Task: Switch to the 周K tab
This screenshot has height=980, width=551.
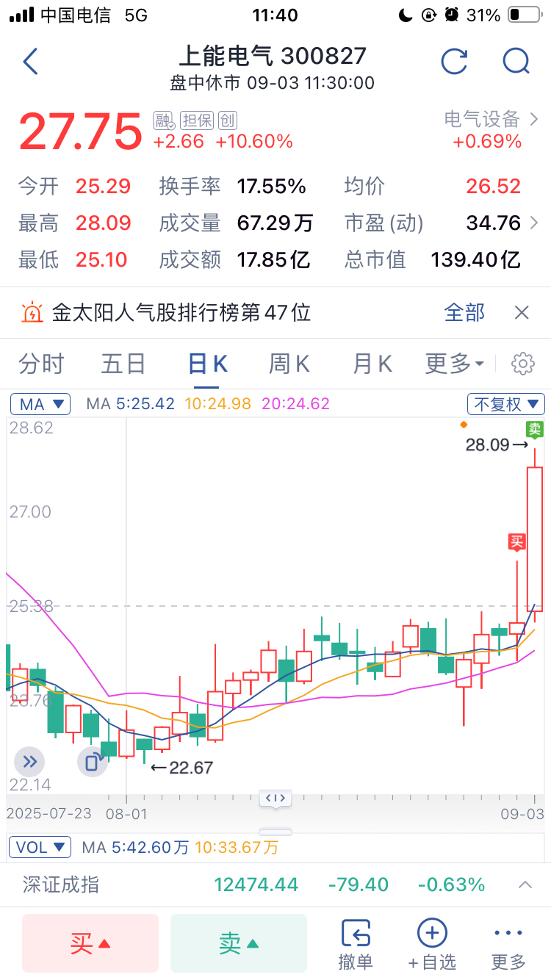Action: 289,364
